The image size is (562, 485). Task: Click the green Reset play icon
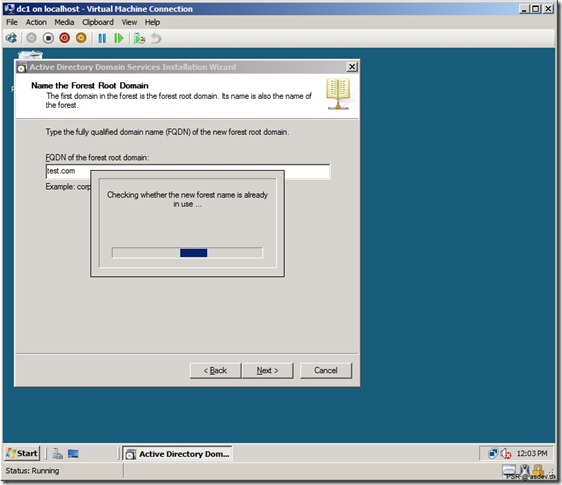[x=118, y=38]
